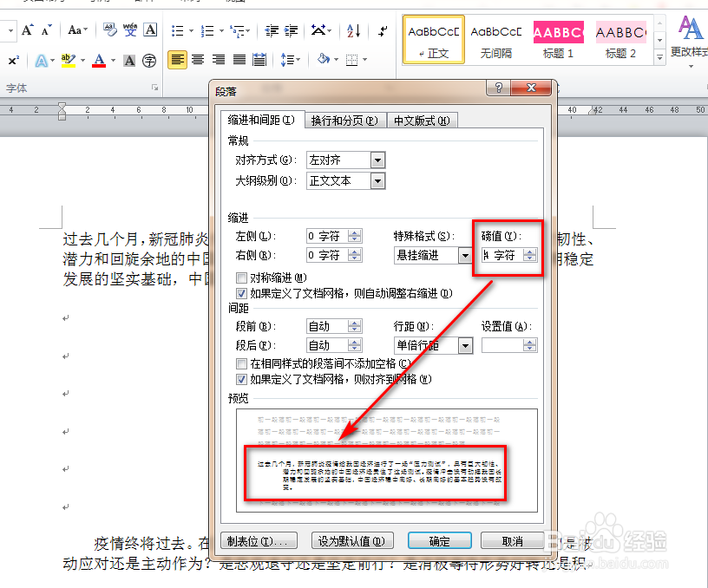Click the increase font size icon
The height and width of the screenshot is (588, 708).
pyautogui.click(x=26, y=29)
